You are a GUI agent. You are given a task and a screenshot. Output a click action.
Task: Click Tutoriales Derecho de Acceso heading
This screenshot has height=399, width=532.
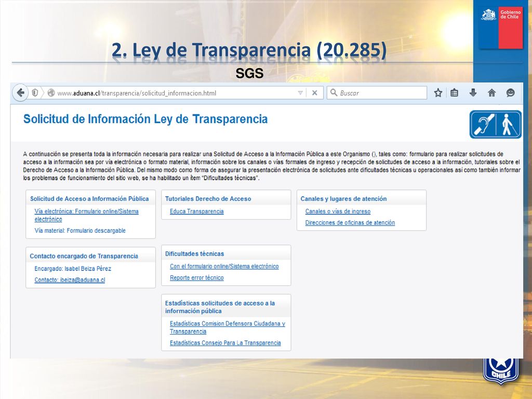(208, 199)
